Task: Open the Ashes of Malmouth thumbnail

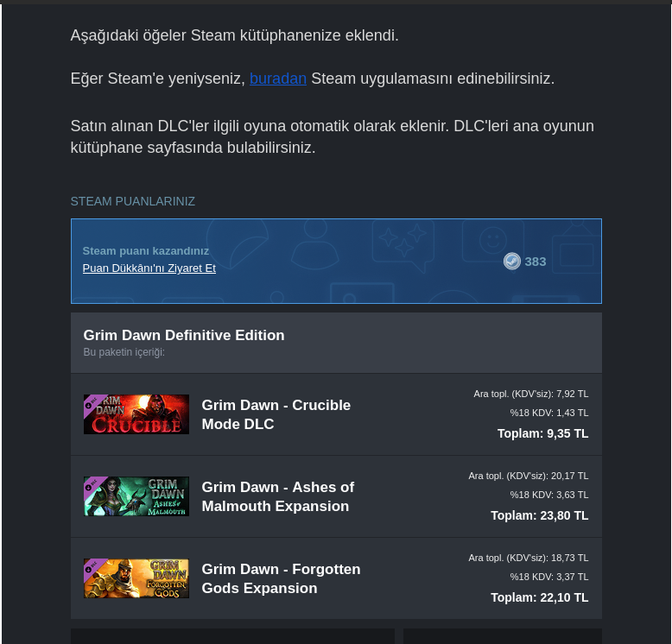Action: pyautogui.click(x=136, y=496)
